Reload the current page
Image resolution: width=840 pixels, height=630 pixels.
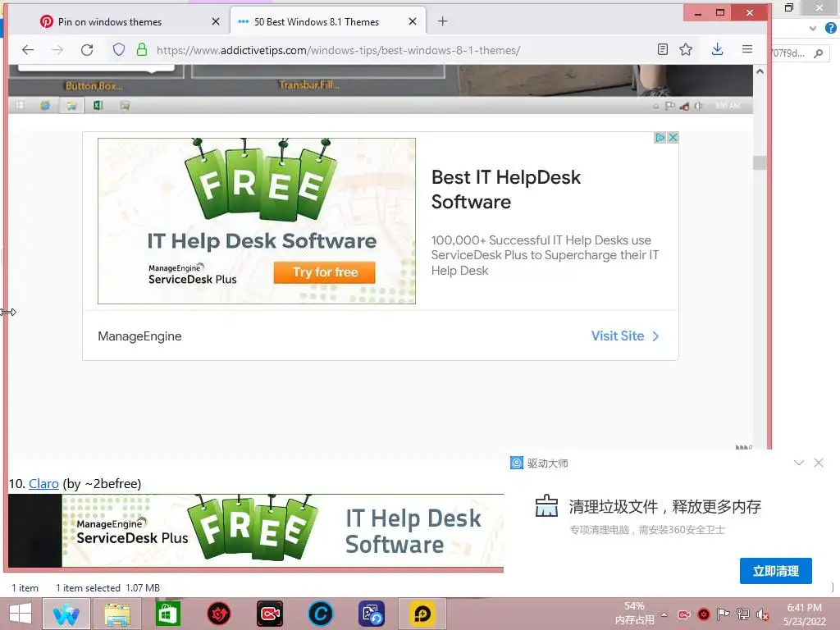click(87, 50)
